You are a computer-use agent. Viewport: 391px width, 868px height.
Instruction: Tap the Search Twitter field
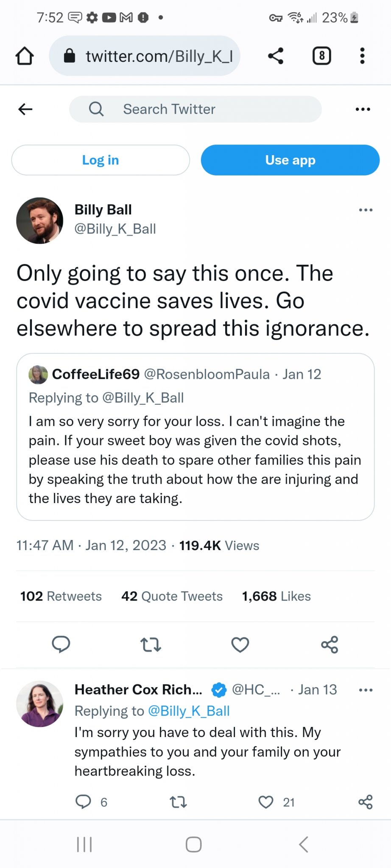(x=195, y=109)
